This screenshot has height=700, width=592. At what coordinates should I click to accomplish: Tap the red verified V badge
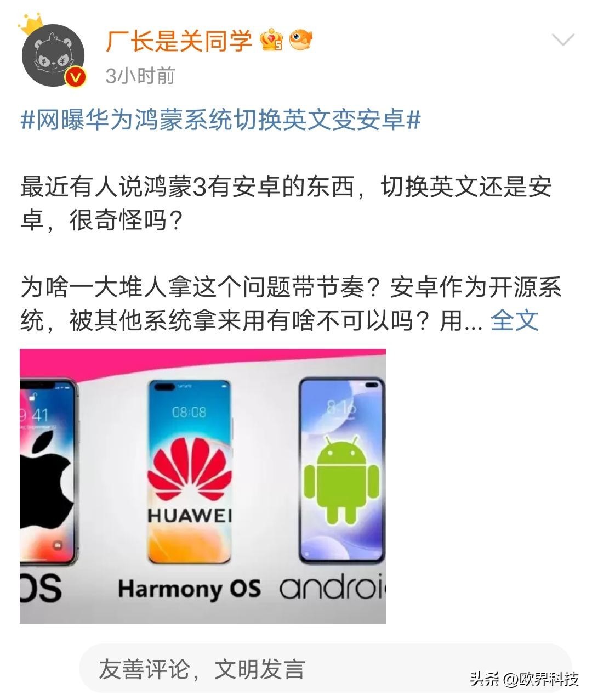point(75,77)
